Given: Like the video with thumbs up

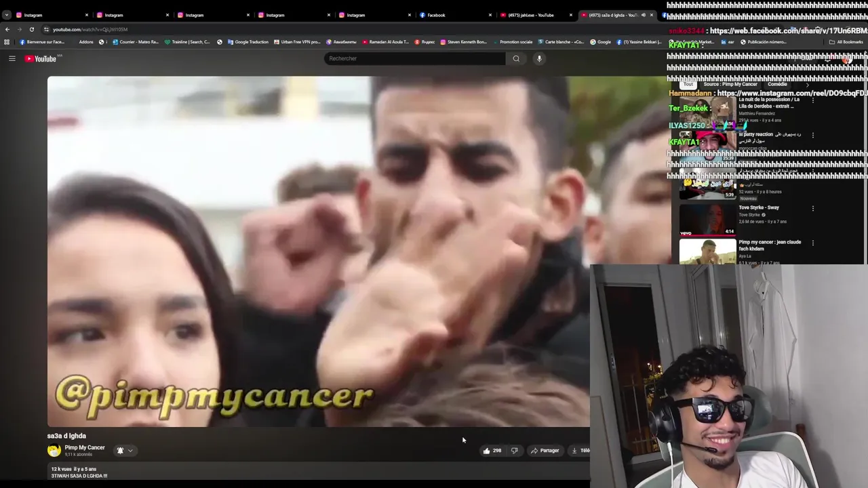Looking at the screenshot, I should tap(492, 450).
